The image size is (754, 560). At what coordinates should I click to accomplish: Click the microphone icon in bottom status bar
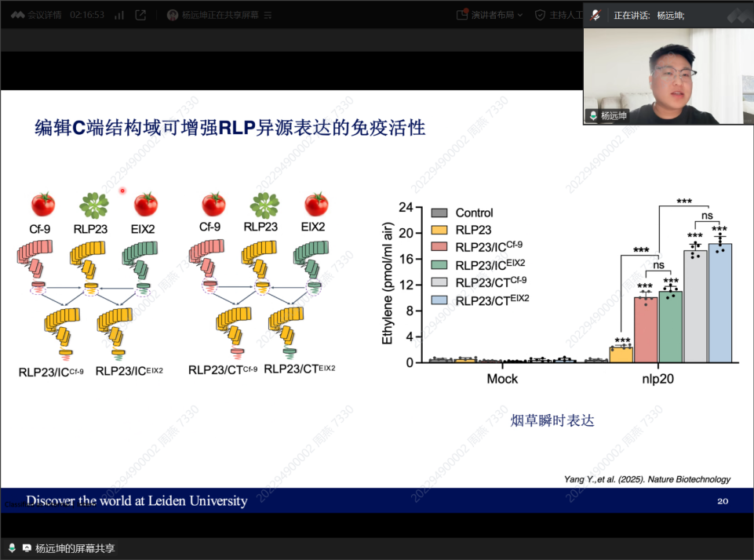click(12, 547)
